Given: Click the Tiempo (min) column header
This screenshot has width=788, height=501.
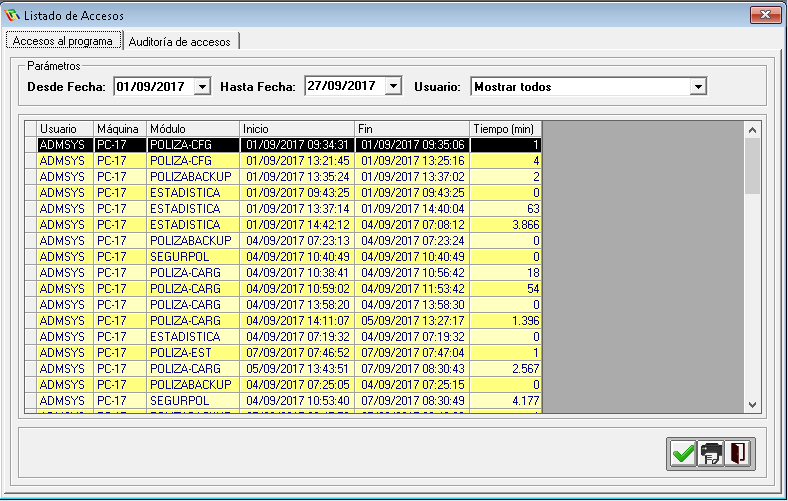Looking at the screenshot, I should click(x=506, y=129).
